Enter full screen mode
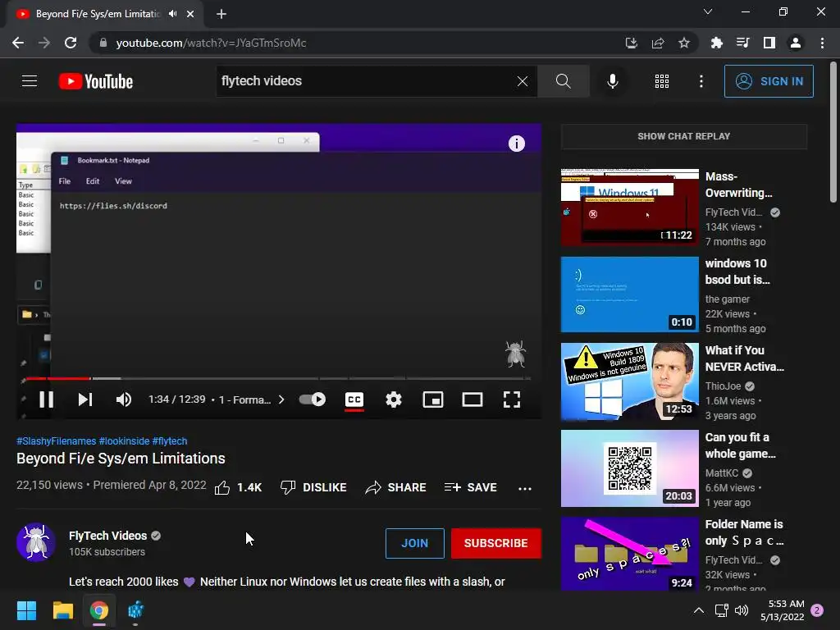Image resolution: width=840 pixels, height=630 pixels. pos(512,399)
